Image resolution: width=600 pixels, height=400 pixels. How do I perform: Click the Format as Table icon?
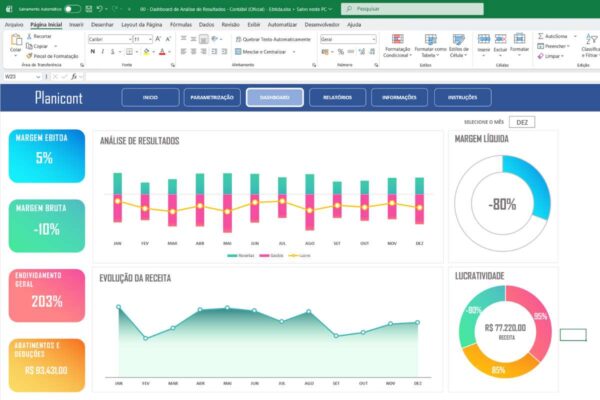[430, 39]
